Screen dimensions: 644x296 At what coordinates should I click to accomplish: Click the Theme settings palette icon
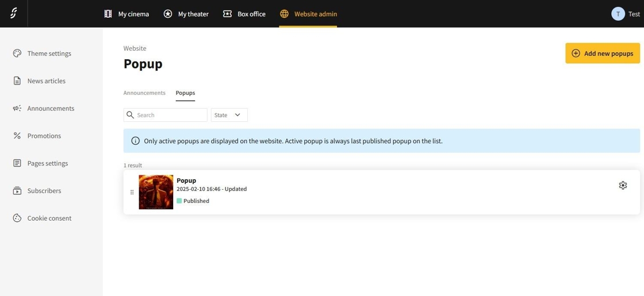click(x=17, y=53)
